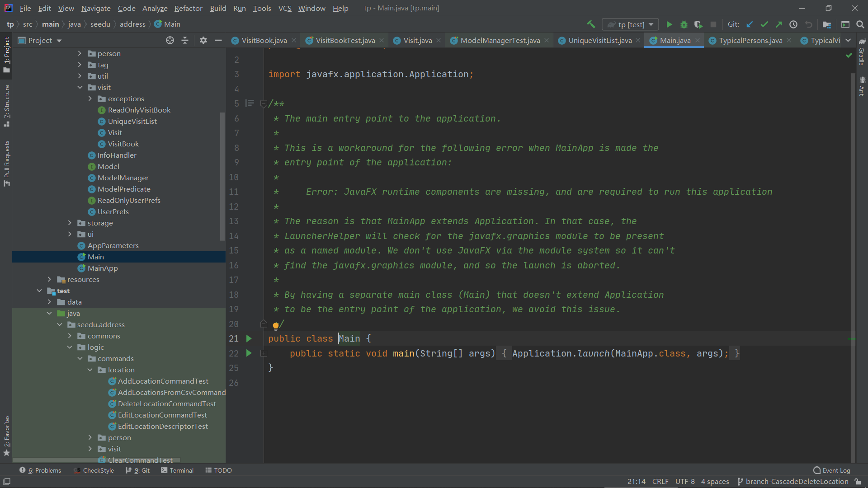Collapse the visit folder
Image resolution: width=868 pixels, height=488 pixels.
(x=80, y=87)
